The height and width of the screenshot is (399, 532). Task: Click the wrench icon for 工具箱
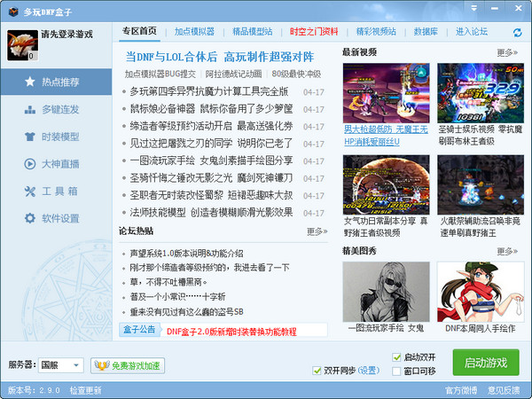tap(30, 192)
